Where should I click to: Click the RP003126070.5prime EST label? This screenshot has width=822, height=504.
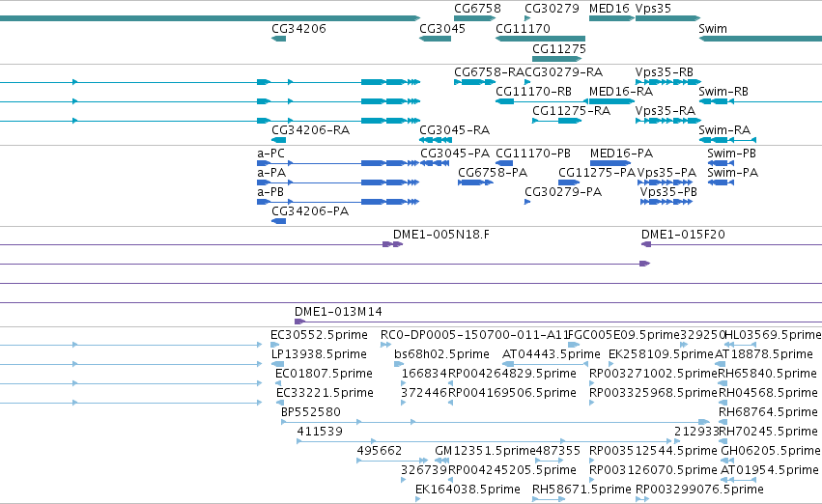653,471
